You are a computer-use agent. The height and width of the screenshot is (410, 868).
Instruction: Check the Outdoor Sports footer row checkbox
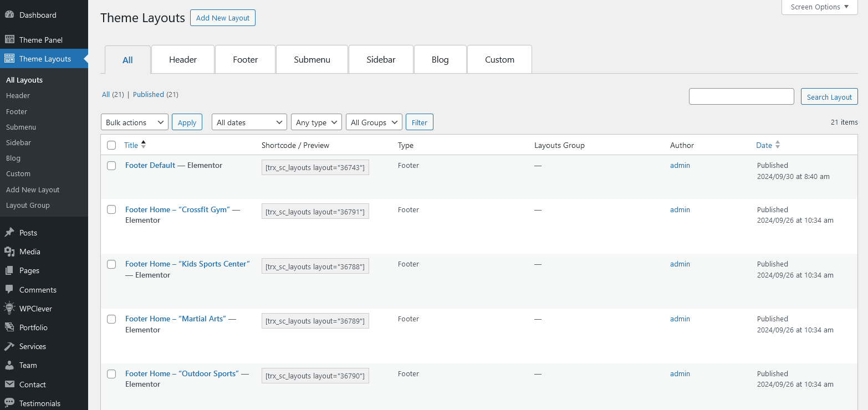tap(111, 374)
